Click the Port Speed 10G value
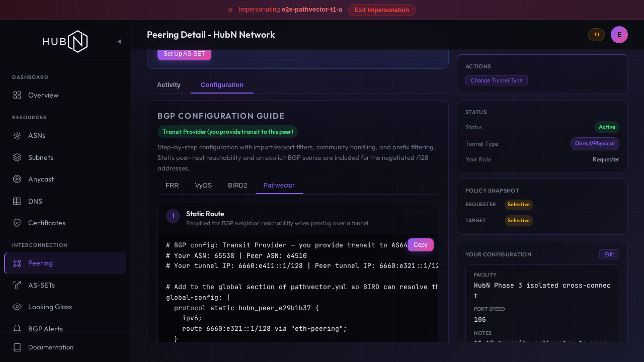 click(x=480, y=319)
